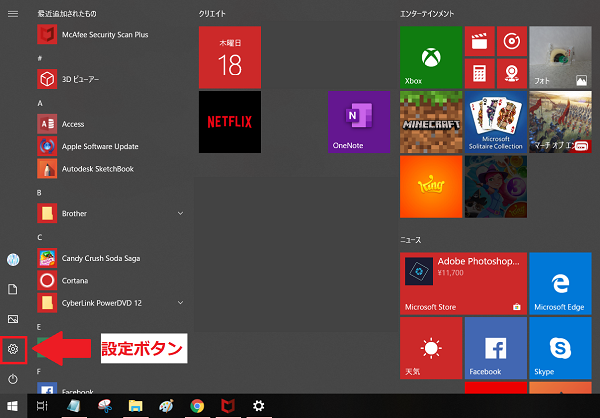Image resolution: width=600 pixels, height=418 pixels.
Task: Click the letter F index header
Action: coord(39,372)
